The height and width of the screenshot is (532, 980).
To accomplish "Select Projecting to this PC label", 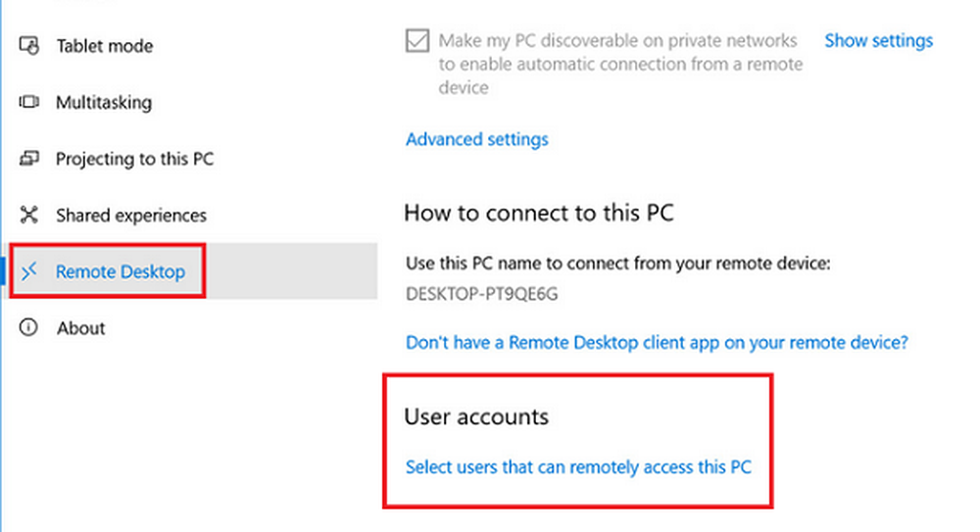I will [134, 159].
